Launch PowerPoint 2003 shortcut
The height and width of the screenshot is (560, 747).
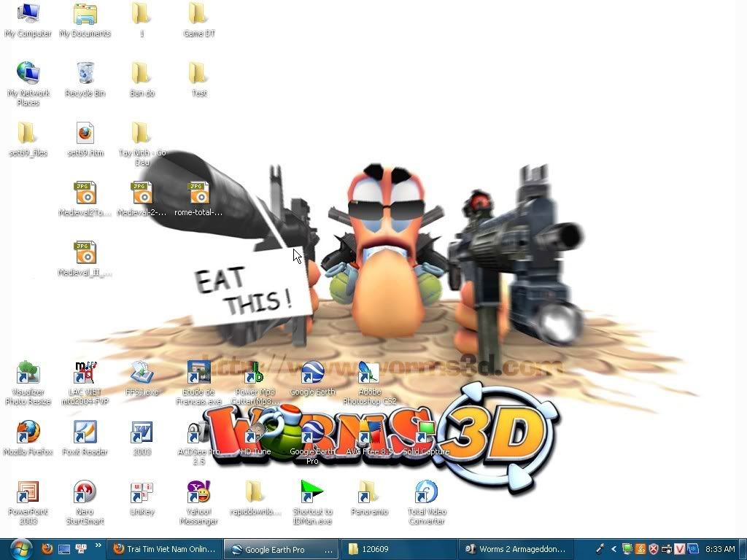(28, 503)
